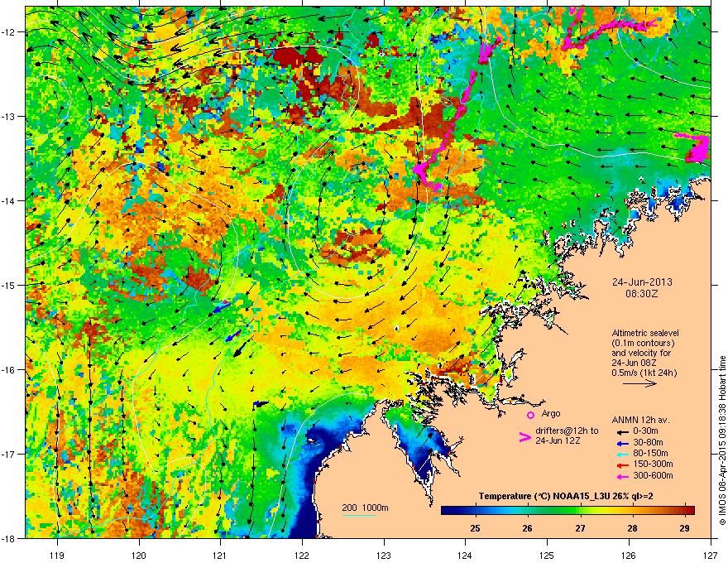Viewport: 728px width, 563px height.
Task: Click the 24-Jun-2013 date label
Action: [642, 282]
